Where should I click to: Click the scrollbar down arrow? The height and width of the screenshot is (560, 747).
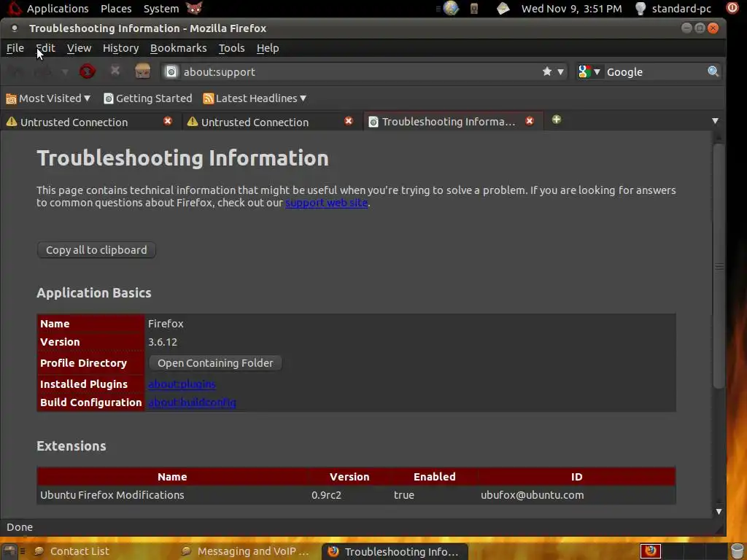pyautogui.click(x=719, y=511)
